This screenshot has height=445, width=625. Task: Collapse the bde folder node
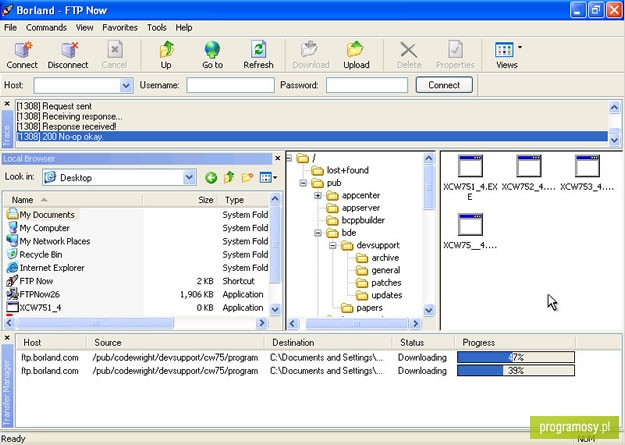point(318,233)
